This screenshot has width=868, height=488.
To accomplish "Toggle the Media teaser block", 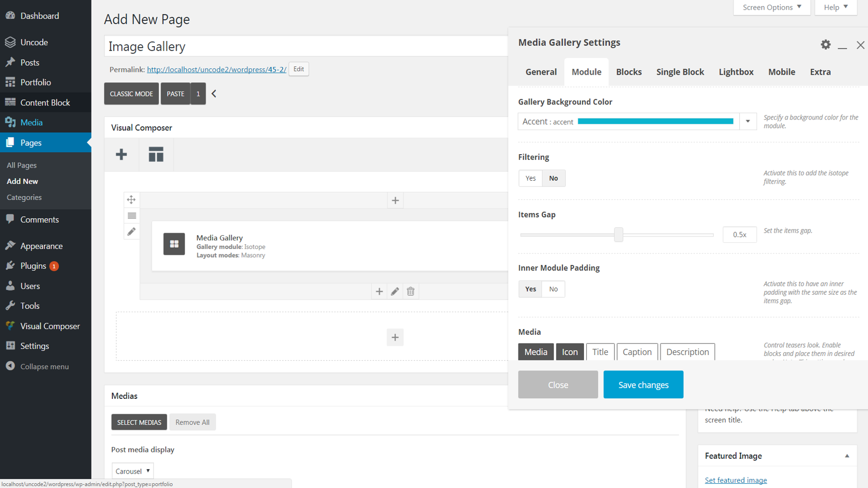I will (x=536, y=352).
